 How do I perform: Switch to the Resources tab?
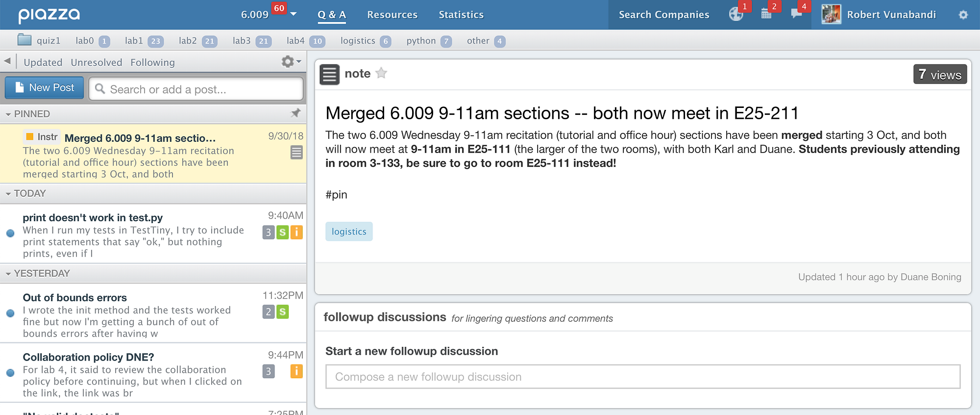coord(392,15)
